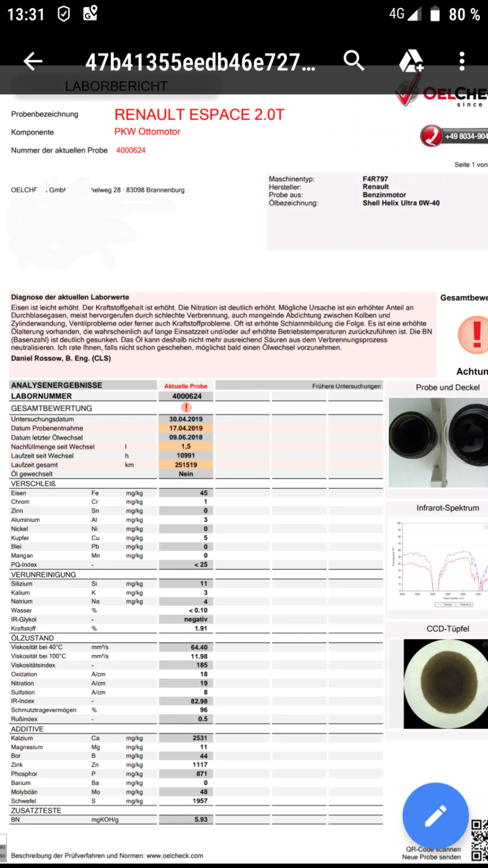The height and width of the screenshot is (868, 488).
Task: Select the Öl gewechselt value Nein
Action: coord(186,474)
